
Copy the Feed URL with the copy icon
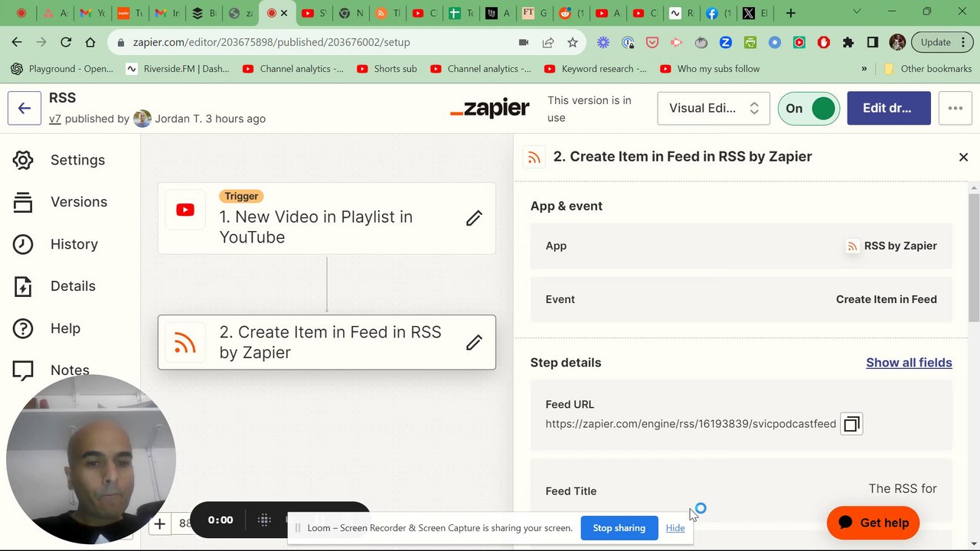[x=851, y=424]
